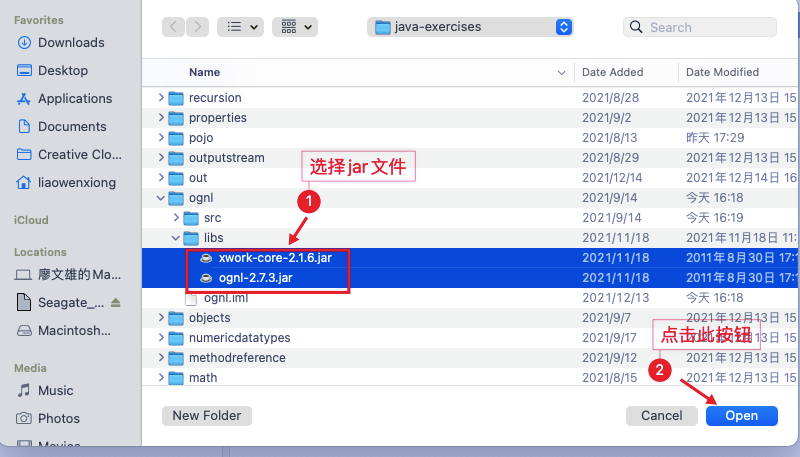Select the pojo folder icon
The width and height of the screenshot is (800, 457).
coord(176,138)
